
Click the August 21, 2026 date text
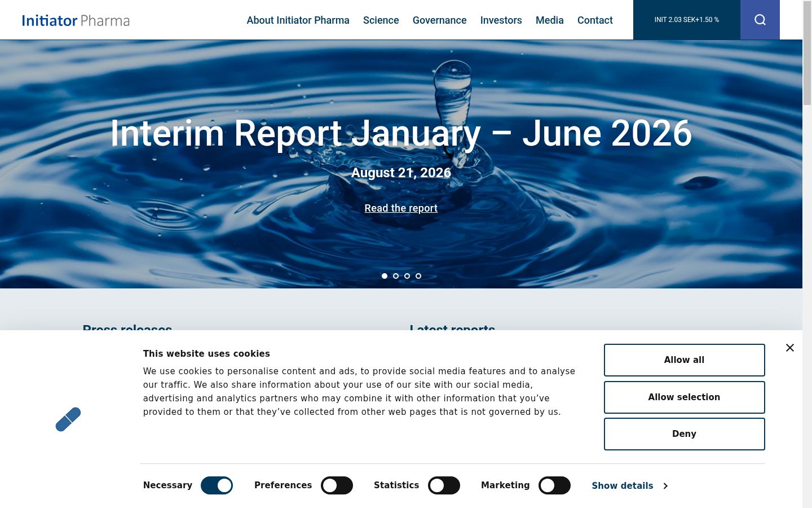(401, 173)
